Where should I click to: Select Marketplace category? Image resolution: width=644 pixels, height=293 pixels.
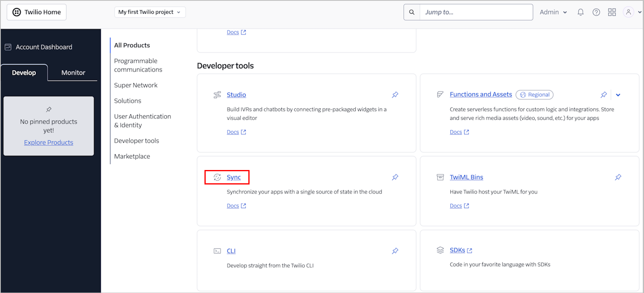pyautogui.click(x=132, y=156)
